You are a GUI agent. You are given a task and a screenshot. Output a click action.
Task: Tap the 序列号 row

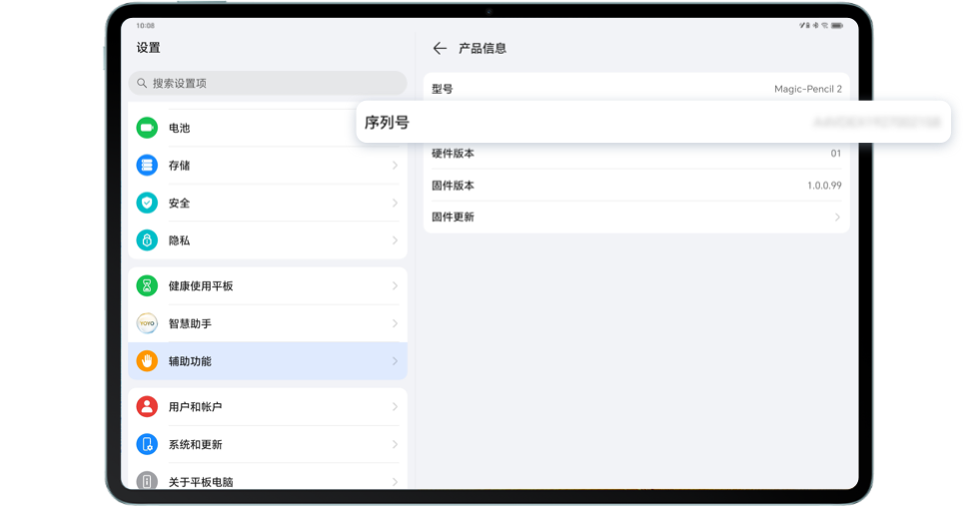tap(652, 123)
